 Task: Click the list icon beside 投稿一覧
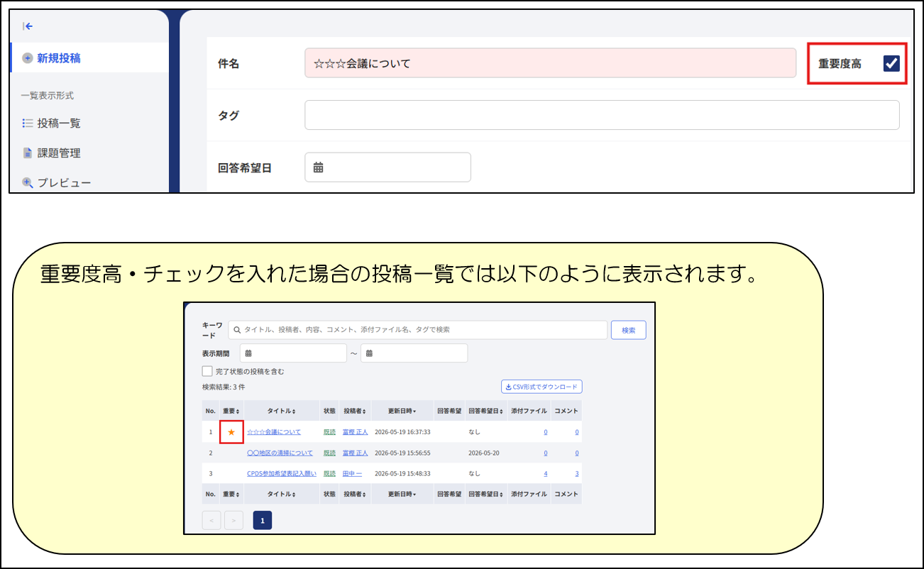28,123
